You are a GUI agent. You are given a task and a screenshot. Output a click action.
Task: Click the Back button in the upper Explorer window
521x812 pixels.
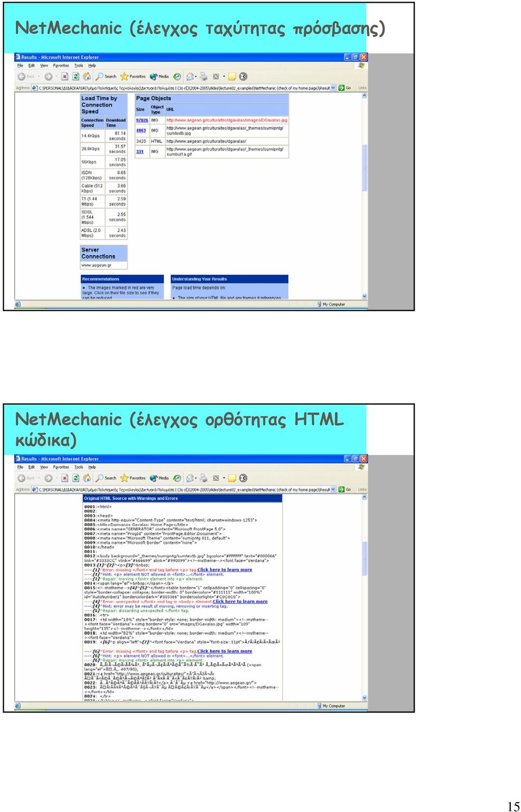[x=26, y=77]
